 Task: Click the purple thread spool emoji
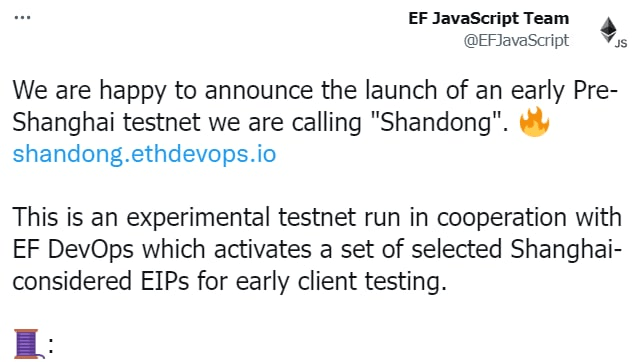tap(28, 344)
